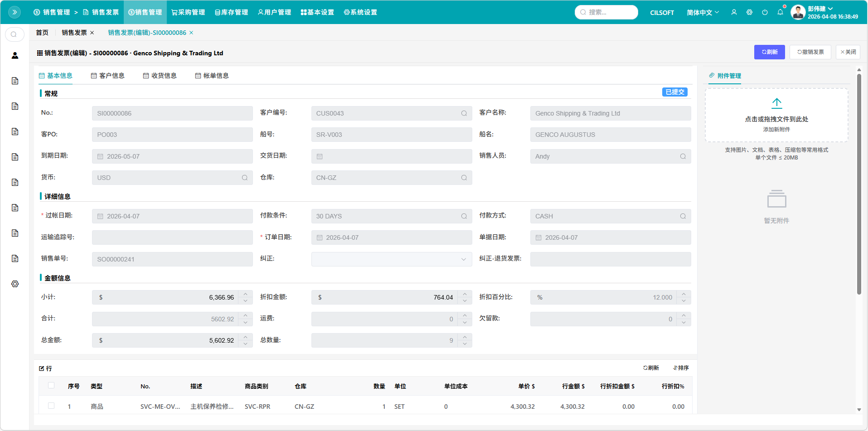Close the 销售发票 tab

(92, 33)
